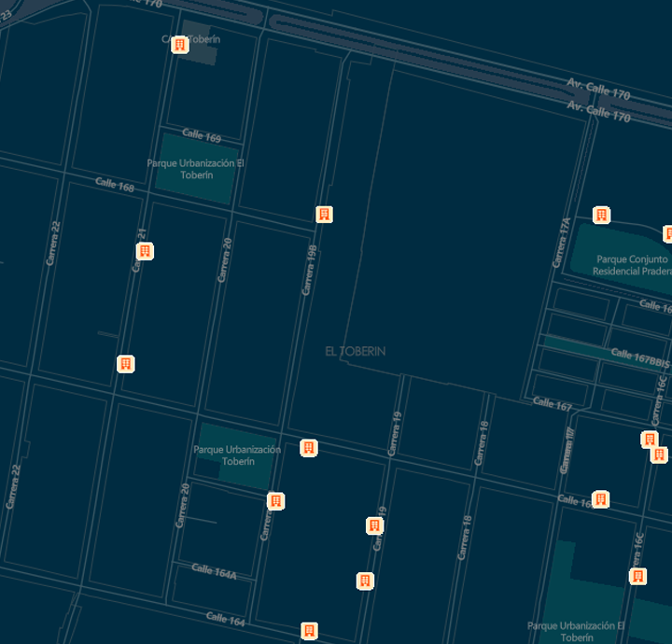Click building marker beside Calle Toberin label
The width and height of the screenshot is (672, 644).
point(180,44)
